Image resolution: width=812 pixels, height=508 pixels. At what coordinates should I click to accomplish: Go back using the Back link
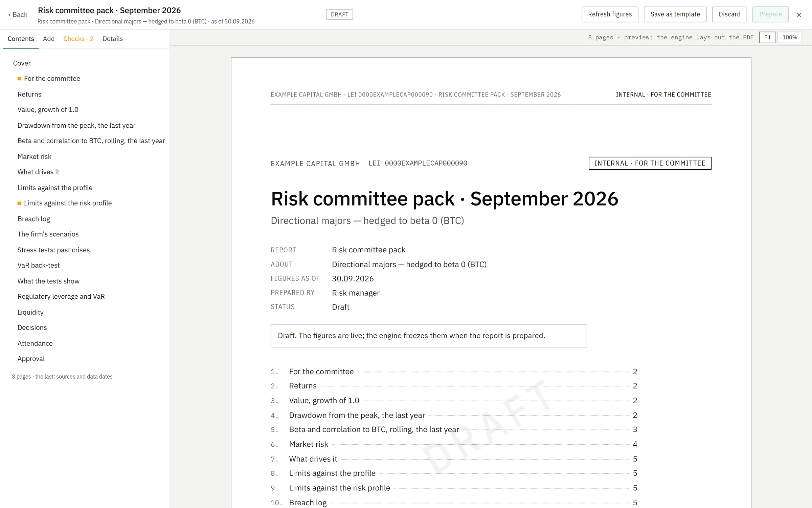(x=18, y=15)
